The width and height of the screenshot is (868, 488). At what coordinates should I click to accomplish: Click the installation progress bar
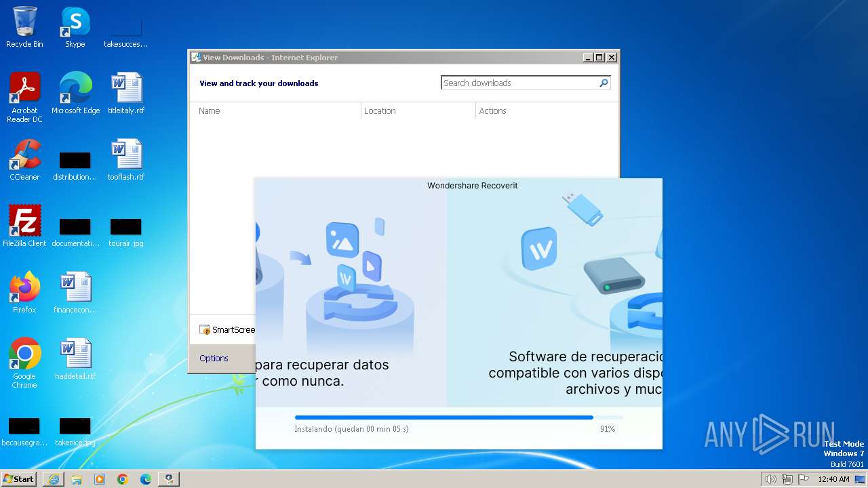[458, 418]
